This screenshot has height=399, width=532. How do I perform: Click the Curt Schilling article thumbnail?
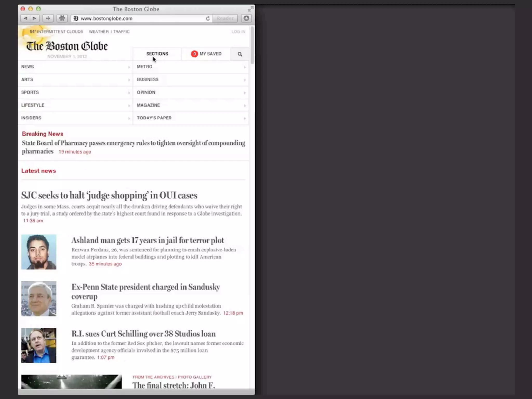click(x=39, y=345)
